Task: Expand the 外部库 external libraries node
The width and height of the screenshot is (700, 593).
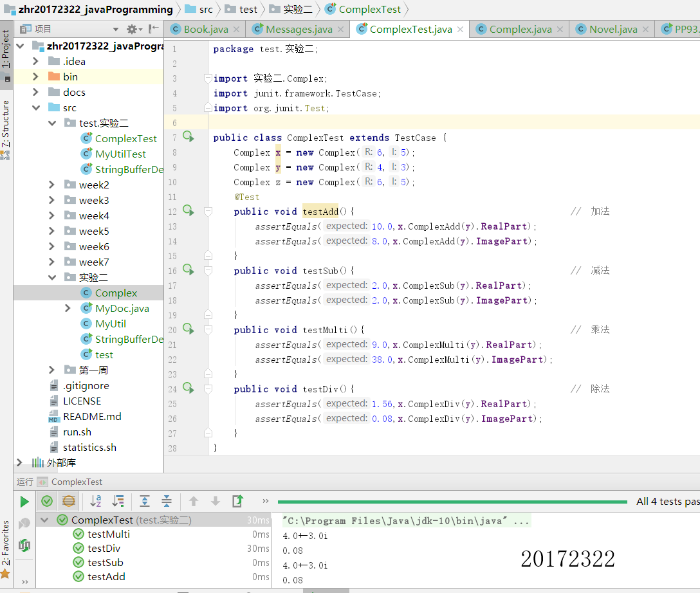Action: (19, 462)
